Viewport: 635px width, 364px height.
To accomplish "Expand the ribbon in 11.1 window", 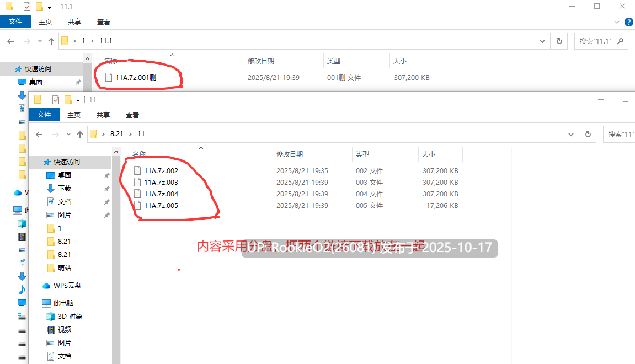I will pos(617,22).
